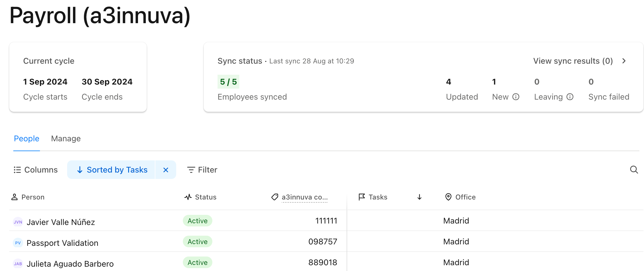Image resolution: width=644 pixels, height=271 pixels.
Task: Click the info icon beside New
Action: click(516, 97)
